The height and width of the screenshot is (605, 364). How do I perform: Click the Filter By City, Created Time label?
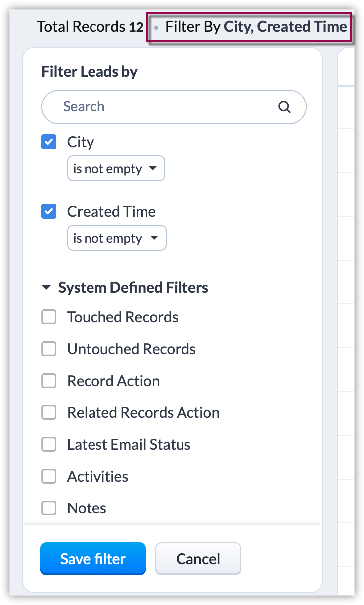pyautogui.click(x=256, y=27)
